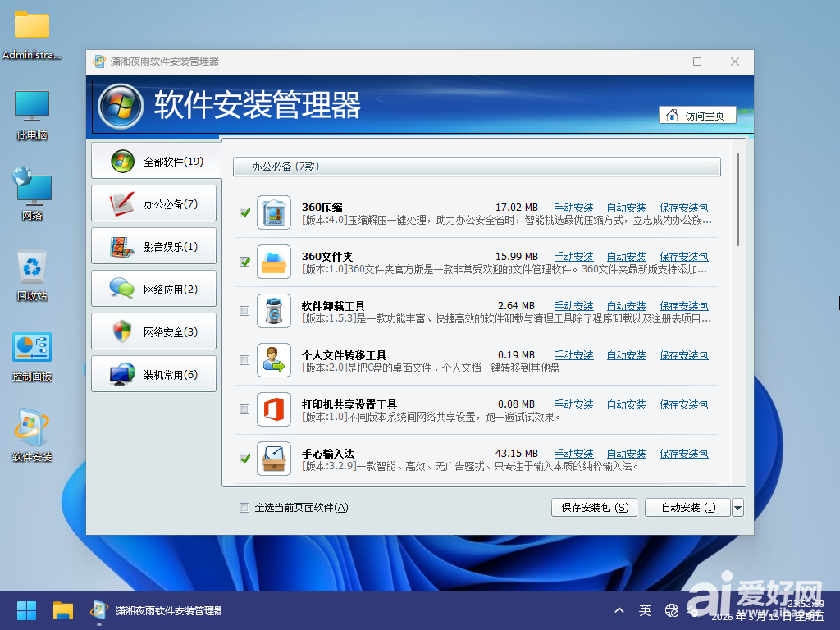Open File Explorer from the taskbar
The image size is (840, 630).
(x=62, y=610)
